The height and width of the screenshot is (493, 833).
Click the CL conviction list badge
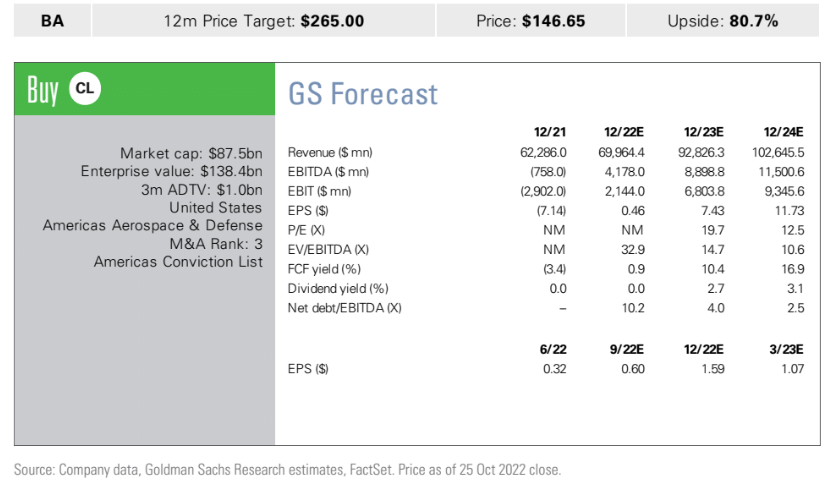point(85,90)
